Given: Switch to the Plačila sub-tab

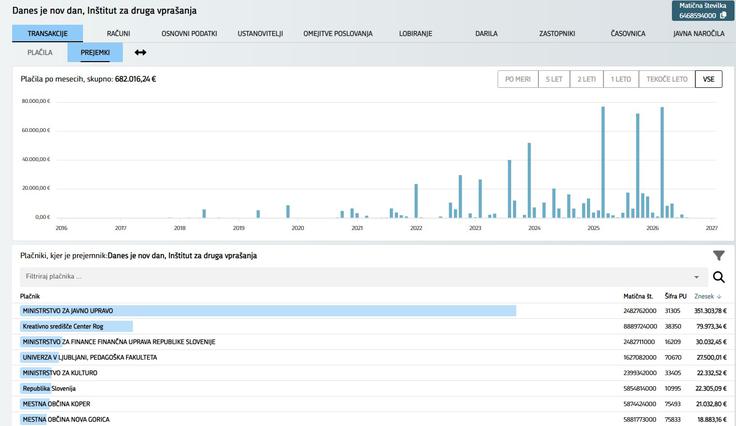Looking at the screenshot, I should click(40, 52).
